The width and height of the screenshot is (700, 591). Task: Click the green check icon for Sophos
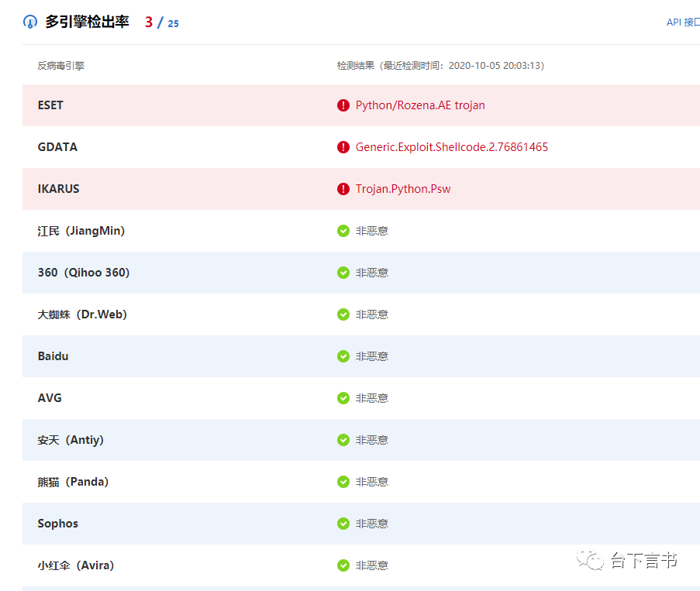point(343,523)
